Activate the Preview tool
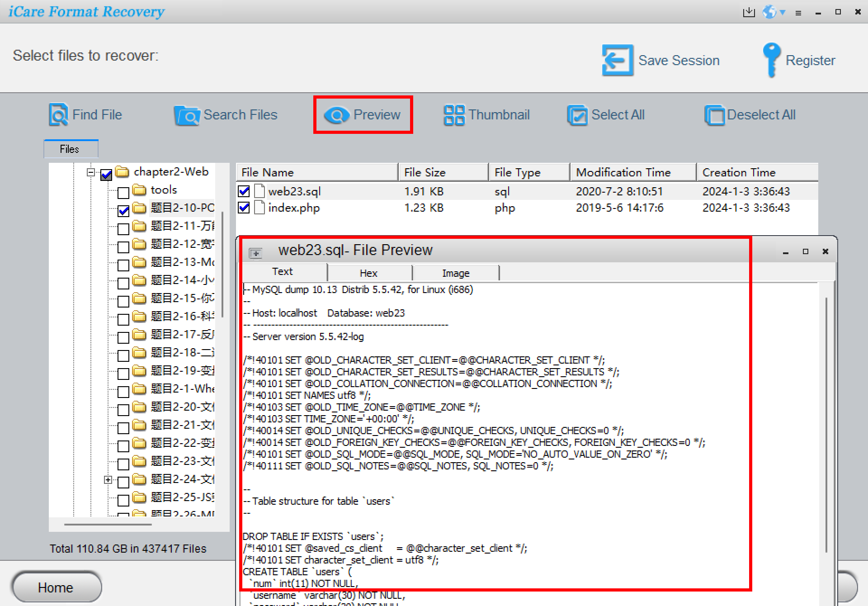Image resolution: width=868 pixels, height=606 pixels. coord(362,114)
